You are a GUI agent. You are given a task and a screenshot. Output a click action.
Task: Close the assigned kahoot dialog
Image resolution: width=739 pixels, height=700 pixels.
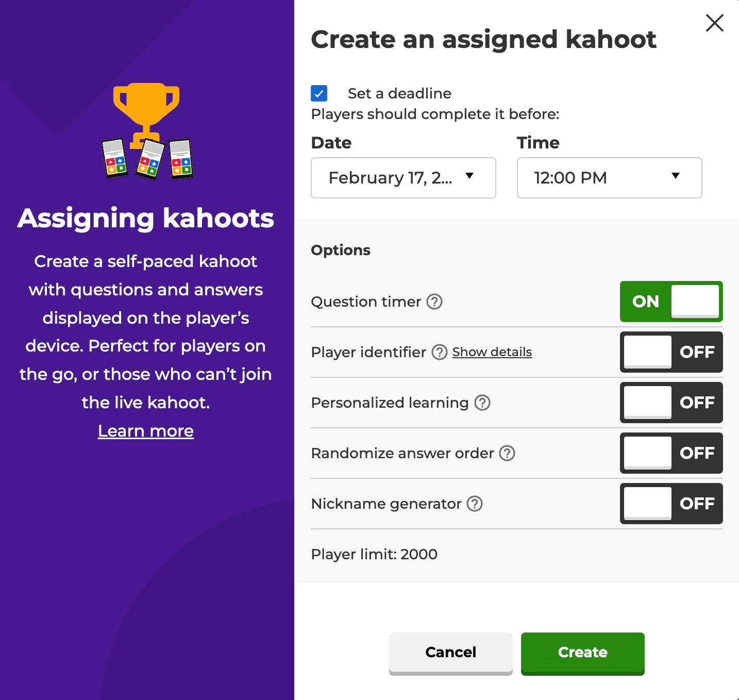[x=714, y=23]
